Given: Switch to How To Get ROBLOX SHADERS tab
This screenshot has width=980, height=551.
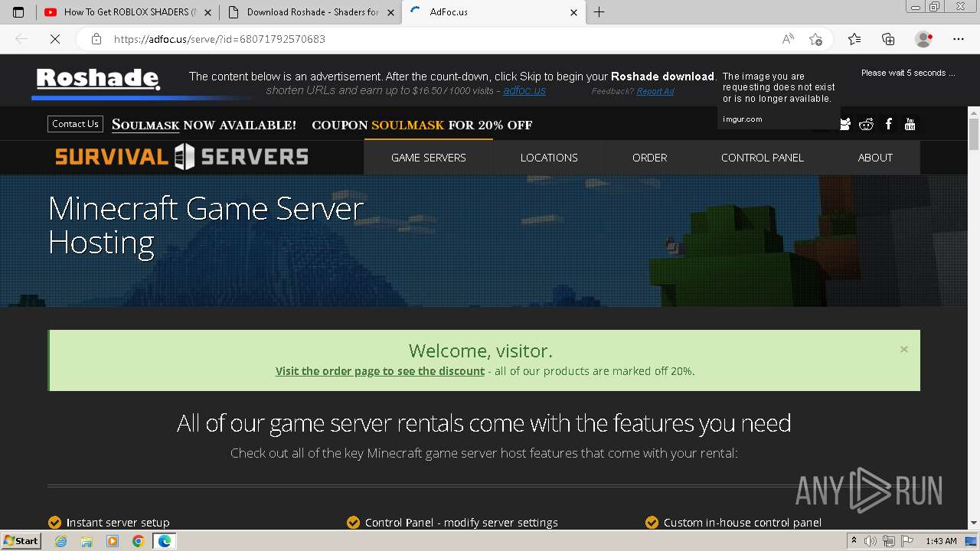Looking at the screenshot, I should [128, 12].
